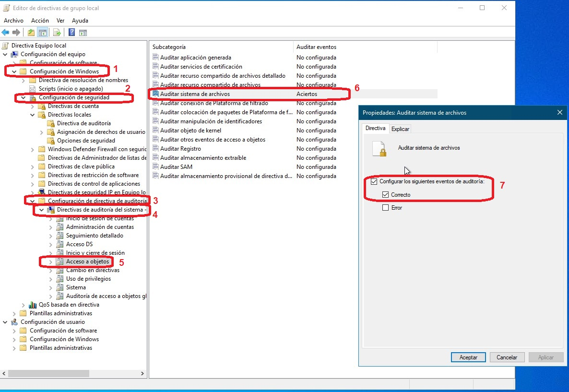Image resolution: width=569 pixels, height=392 pixels.
Task: Click the Export list toolbar icon
Action: pyautogui.click(x=57, y=33)
